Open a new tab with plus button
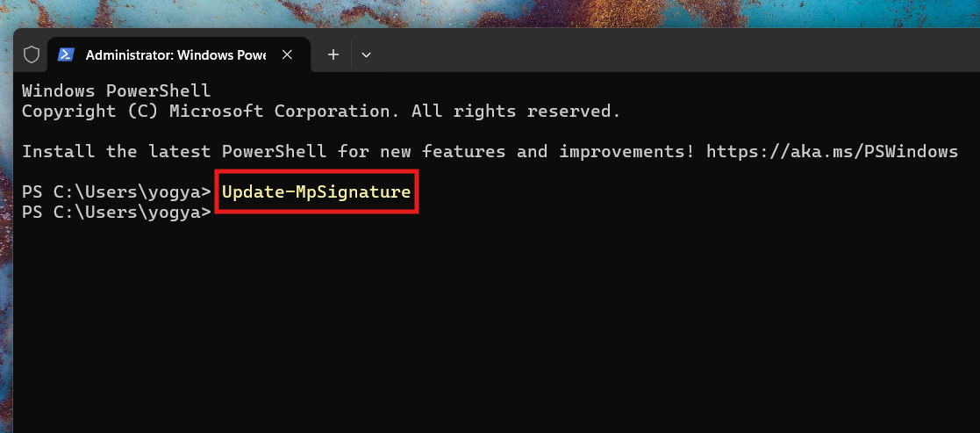 coord(333,55)
